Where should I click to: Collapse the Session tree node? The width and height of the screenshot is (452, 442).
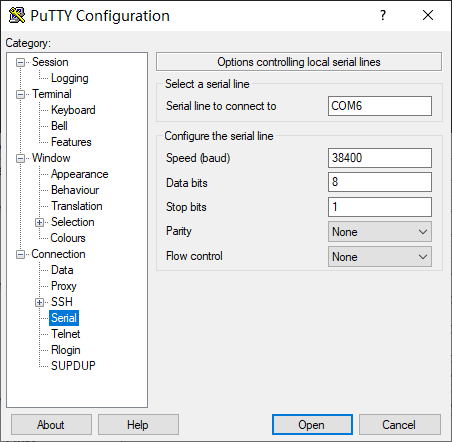(x=20, y=62)
